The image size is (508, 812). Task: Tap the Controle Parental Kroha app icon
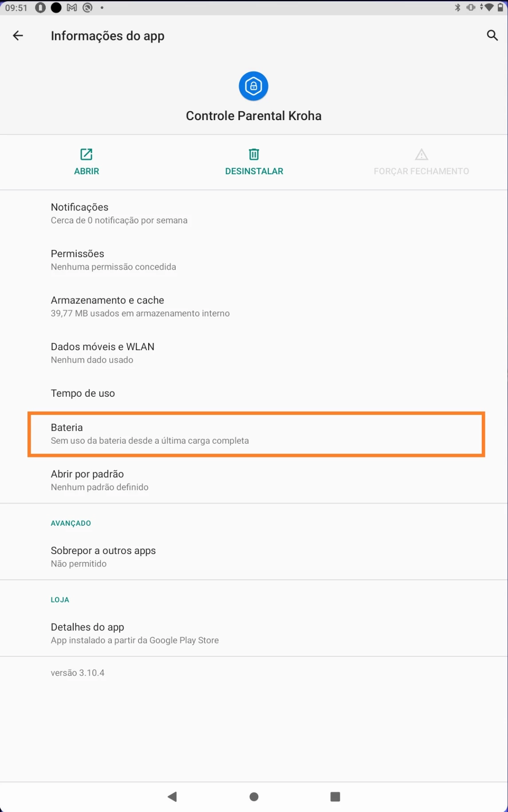pyautogui.click(x=253, y=86)
